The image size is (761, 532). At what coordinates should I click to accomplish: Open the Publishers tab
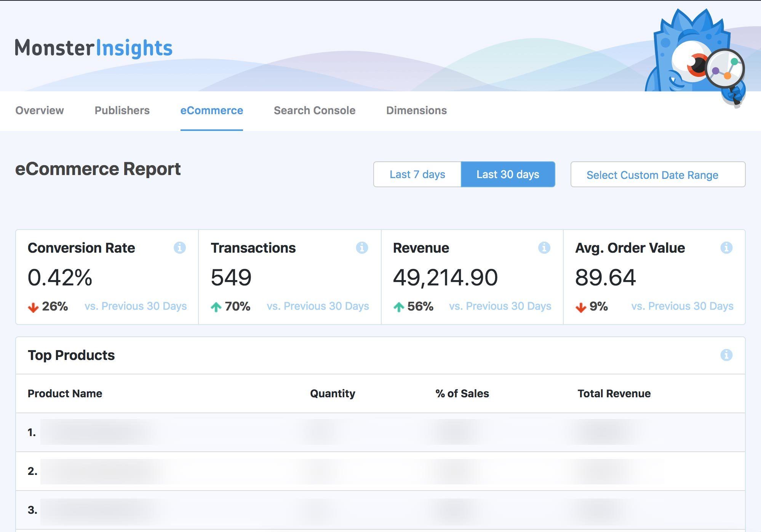122,110
